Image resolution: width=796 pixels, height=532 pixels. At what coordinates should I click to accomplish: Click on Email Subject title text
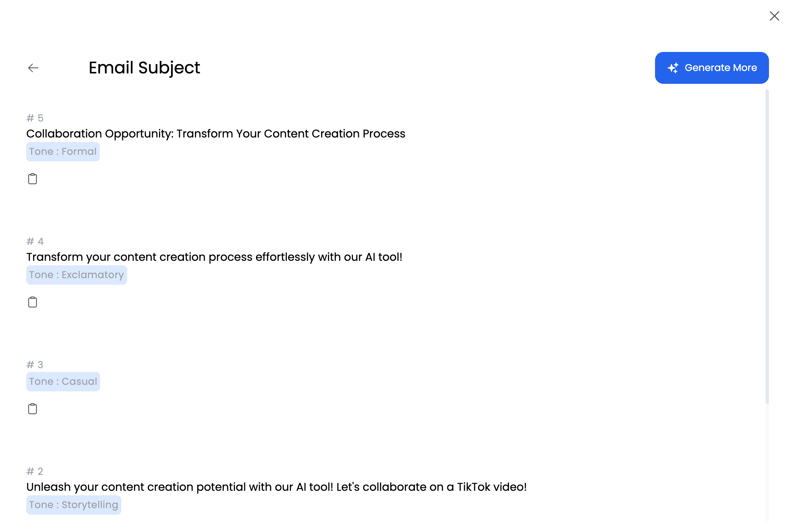145,68
